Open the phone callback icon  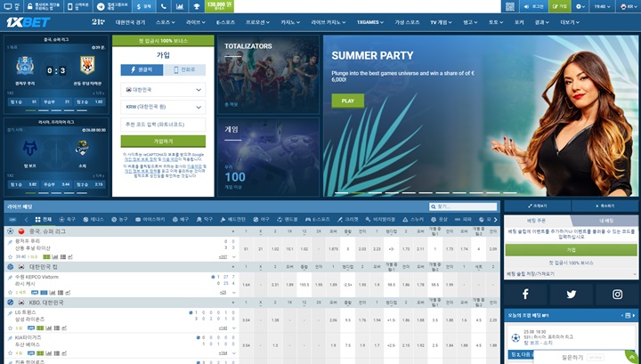point(163,6)
